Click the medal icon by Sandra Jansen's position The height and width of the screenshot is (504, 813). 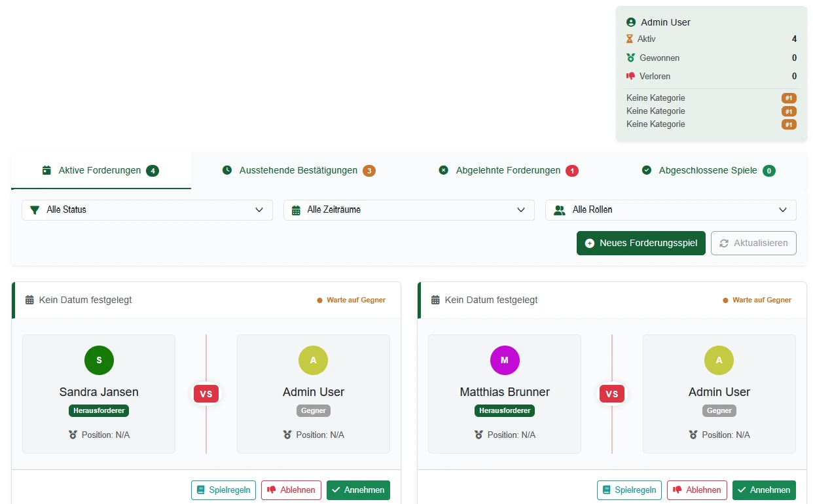[x=73, y=435]
